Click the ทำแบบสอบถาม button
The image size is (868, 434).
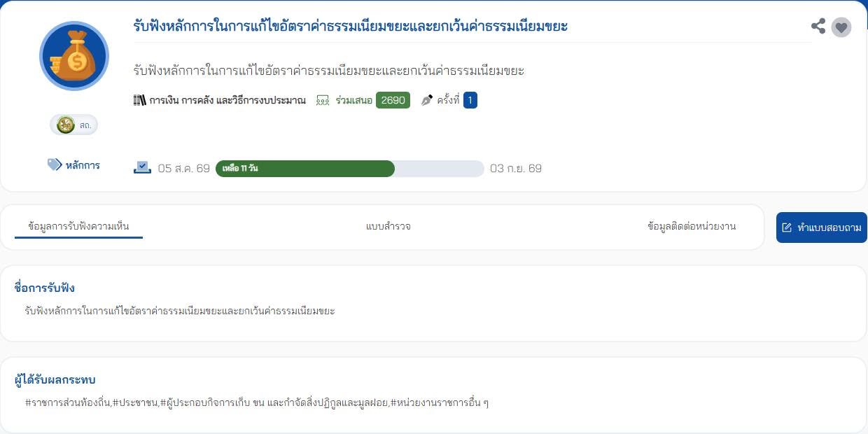pos(822,227)
